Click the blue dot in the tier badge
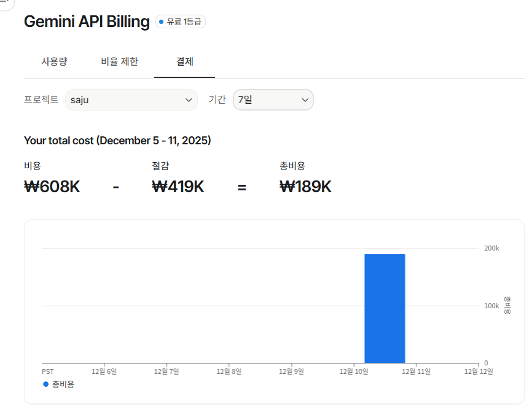 (162, 22)
